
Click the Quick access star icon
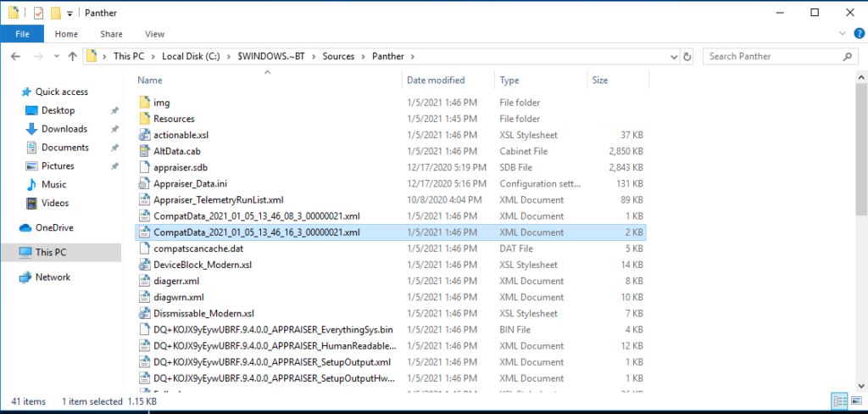click(25, 92)
